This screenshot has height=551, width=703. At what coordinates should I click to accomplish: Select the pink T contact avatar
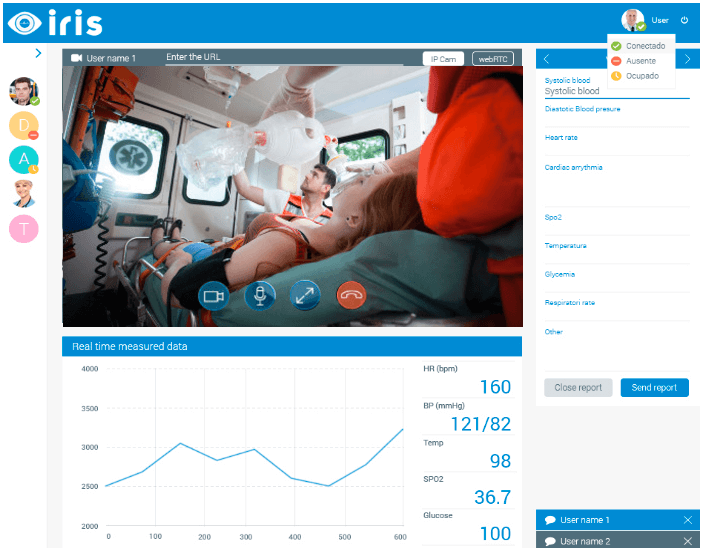tap(23, 228)
